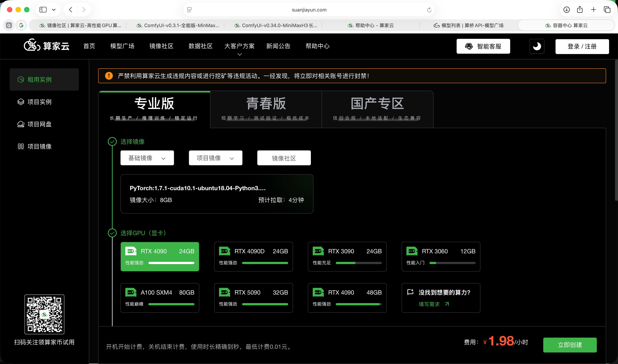Switch to 镜像社区 | 算家云 browser tab

[x=80, y=25]
